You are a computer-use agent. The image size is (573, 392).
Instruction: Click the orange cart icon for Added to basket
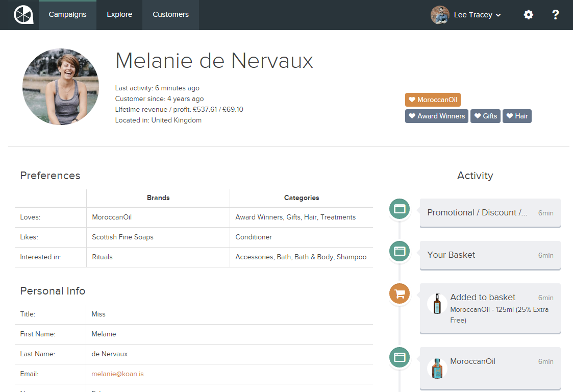click(x=400, y=293)
